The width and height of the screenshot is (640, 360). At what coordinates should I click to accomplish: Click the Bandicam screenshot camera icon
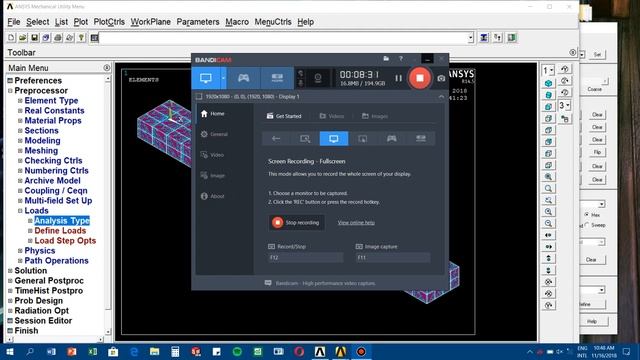(441, 78)
